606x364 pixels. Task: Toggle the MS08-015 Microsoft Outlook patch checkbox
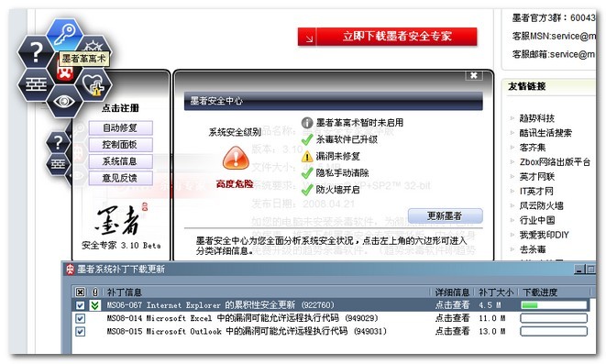pos(80,332)
